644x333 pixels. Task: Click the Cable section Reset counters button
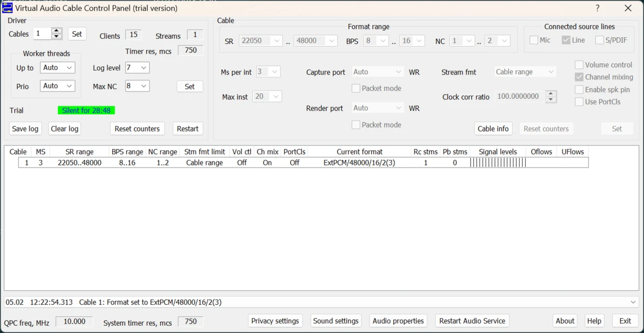pos(546,128)
